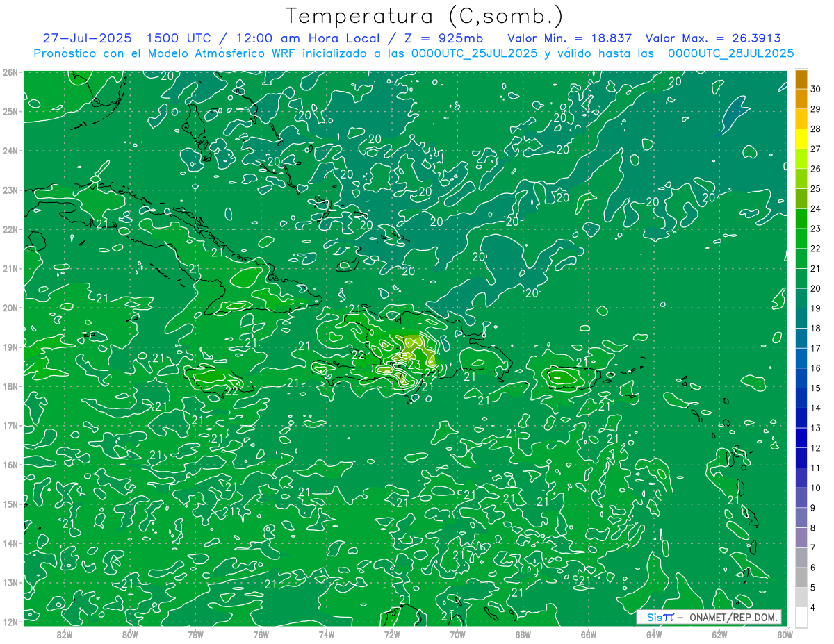The image size is (834, 644).
Task: Click the green legend swatch between 21 and 22
Action: pos(801,258)
